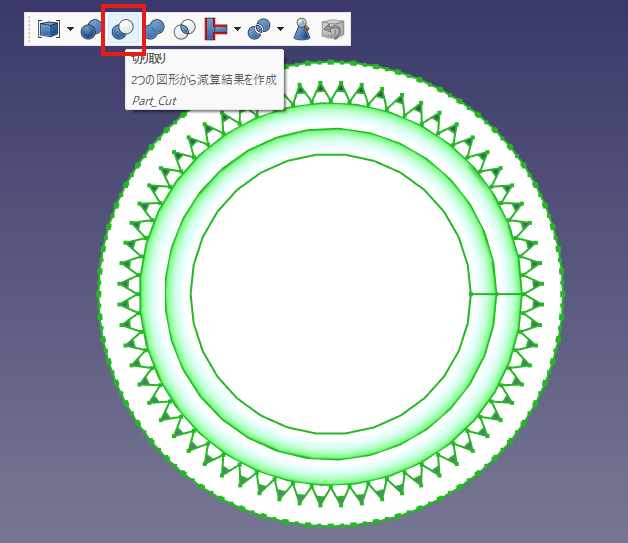This screenshot has height=543, width=628.
Task: Select the Boolean fragments split icon
Action: tap(259, 29)
